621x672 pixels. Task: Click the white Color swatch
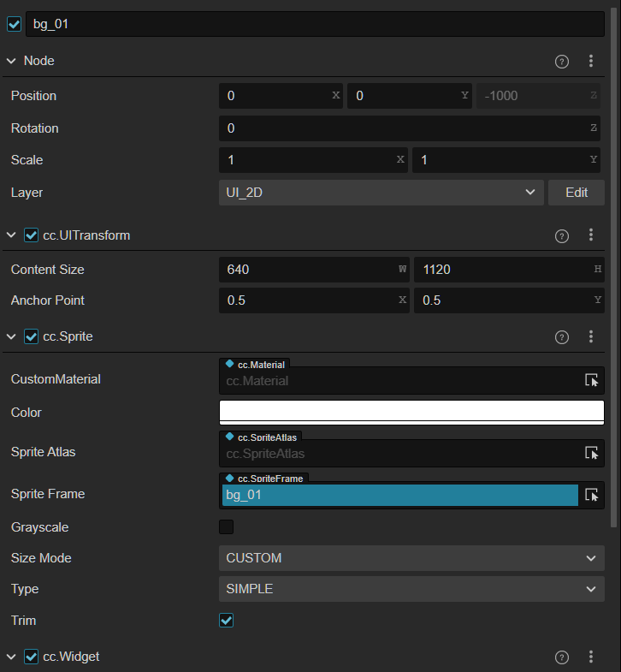[x=411, y=412]
